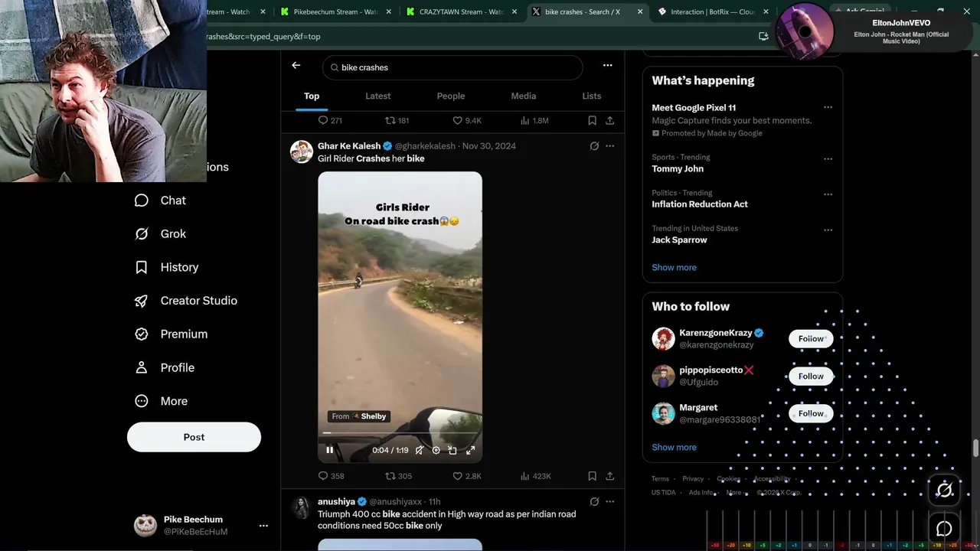Screen dimensions: 980x551
Task: Pause the bike crash video
Action: pyautogui.click(x=329, y=450)
